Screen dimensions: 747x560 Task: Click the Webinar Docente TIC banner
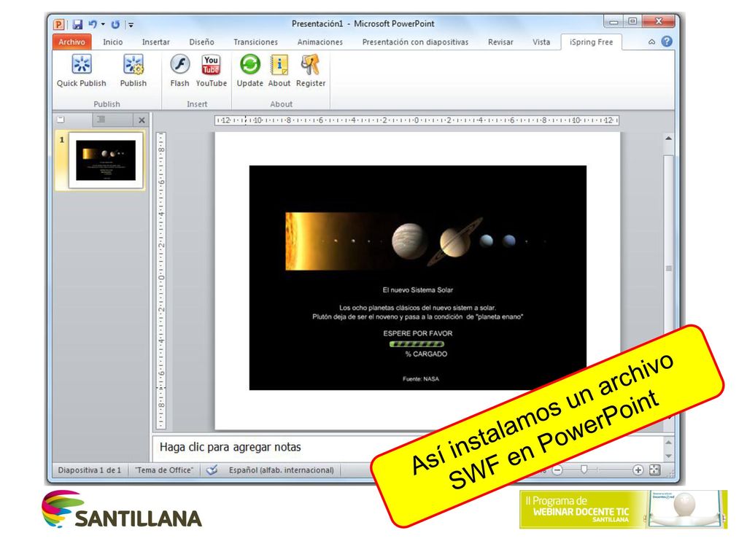point(623,509)
